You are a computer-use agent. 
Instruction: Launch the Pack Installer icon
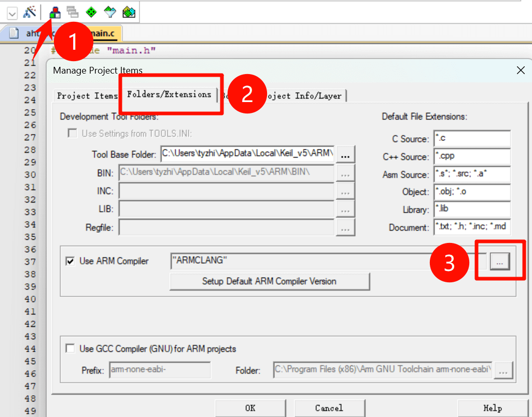pos(129,11)
